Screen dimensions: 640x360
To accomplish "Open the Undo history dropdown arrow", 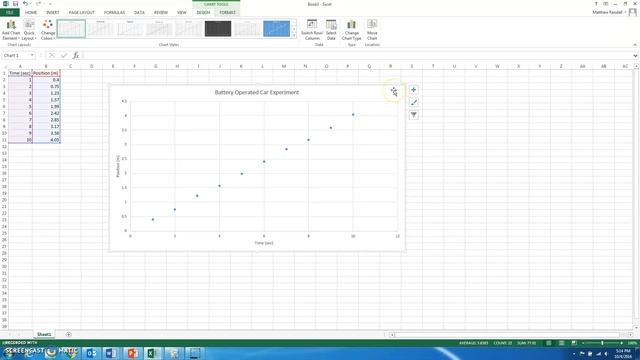I will coord(30,4).
